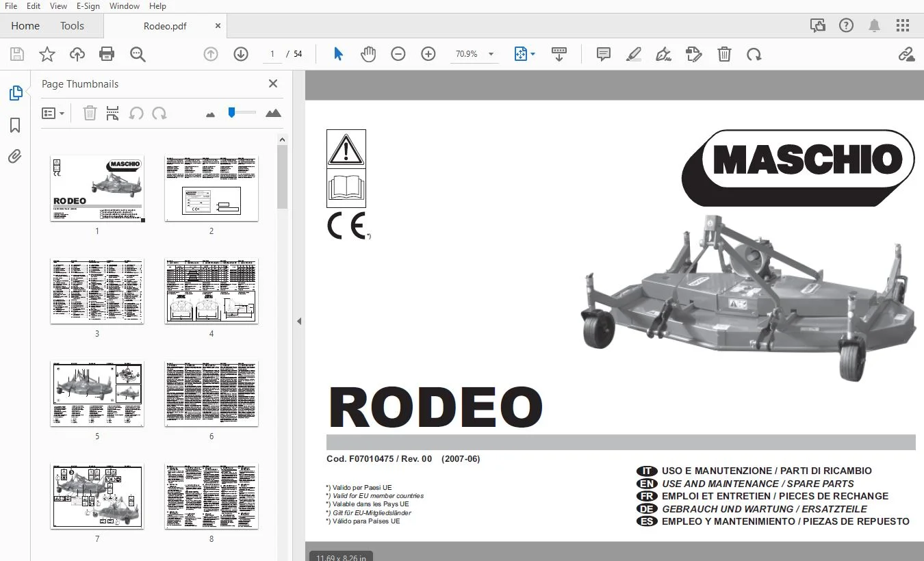Switch to the Tools tab
Screen dimensions: 924x561
[72, 26]
